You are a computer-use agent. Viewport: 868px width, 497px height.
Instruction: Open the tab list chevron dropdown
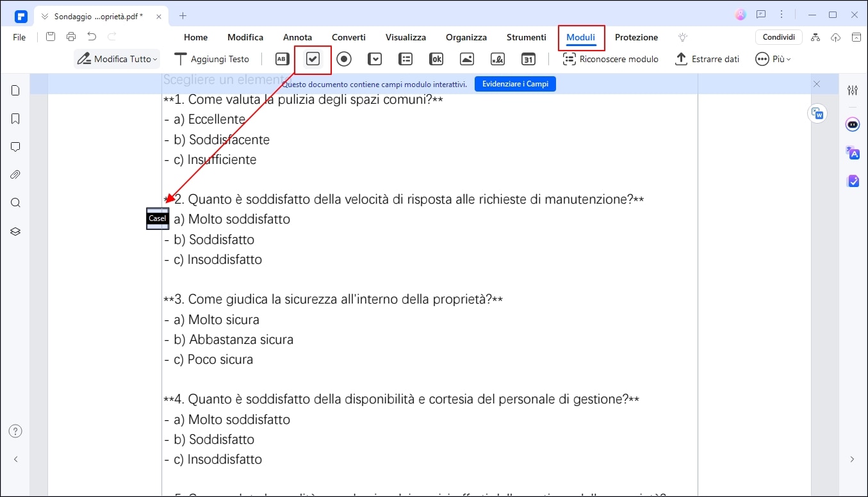(45, 15)
